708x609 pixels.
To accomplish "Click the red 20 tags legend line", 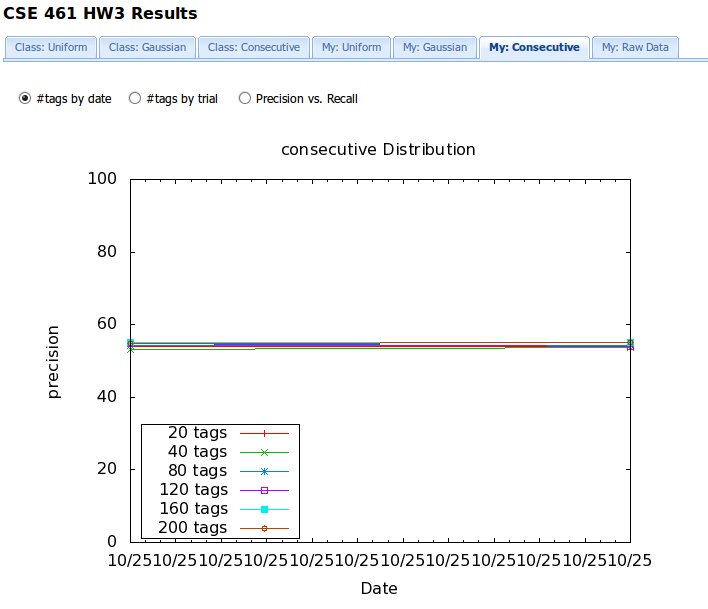I will point(264,434).
